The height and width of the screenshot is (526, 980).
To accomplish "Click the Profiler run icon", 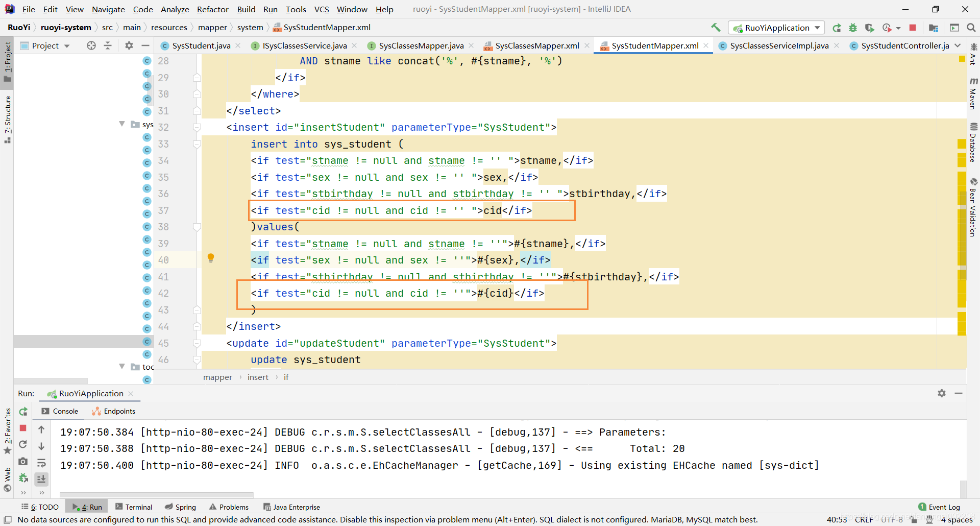I will coord(887,28).
